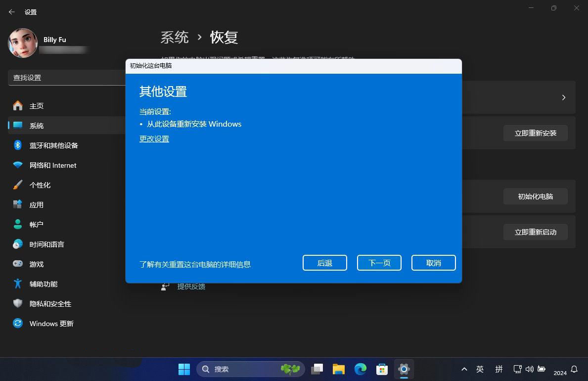588x381 pixels.
Task: Select 时间和语言 in the sidebar menu
Action: [x=46, y=244]
